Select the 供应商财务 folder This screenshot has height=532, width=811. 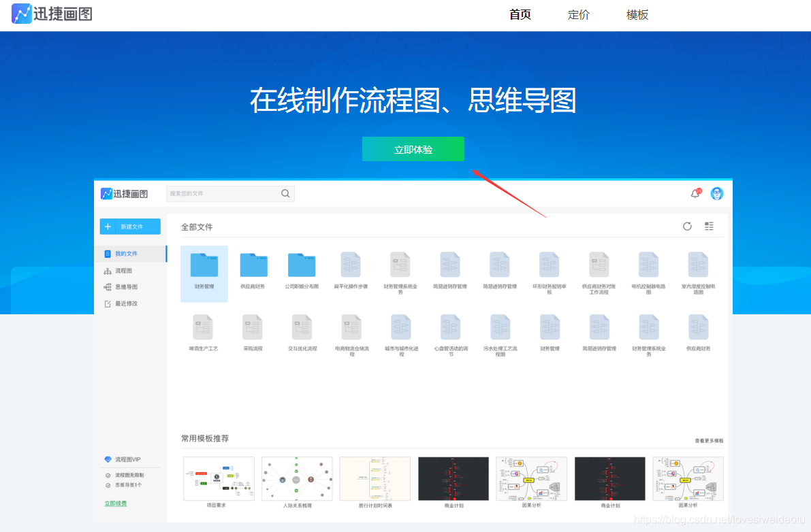(253, 271)
